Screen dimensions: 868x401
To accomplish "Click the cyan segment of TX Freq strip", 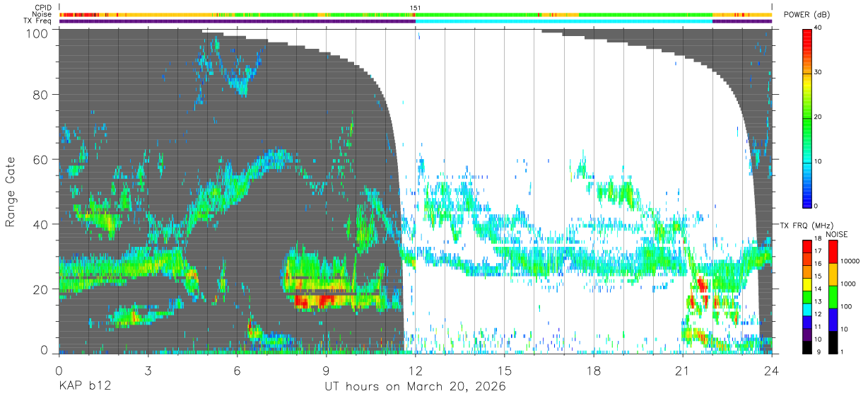I will (564, 21).
